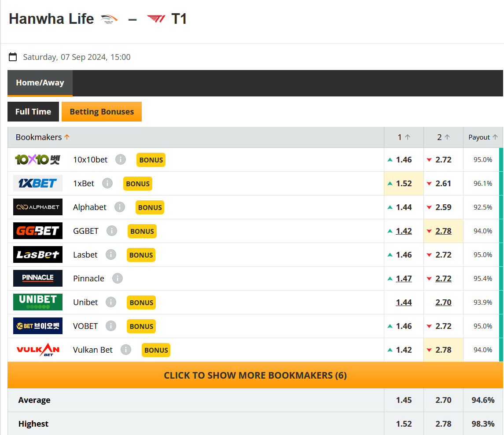
Task: Select the Home/Away tab
Action: click(x=40, y=83)
